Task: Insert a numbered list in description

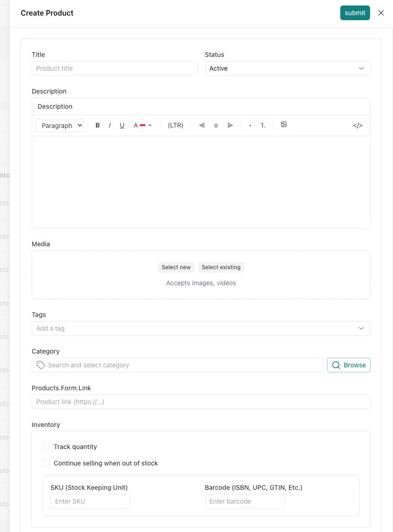Action: point(263,125)
